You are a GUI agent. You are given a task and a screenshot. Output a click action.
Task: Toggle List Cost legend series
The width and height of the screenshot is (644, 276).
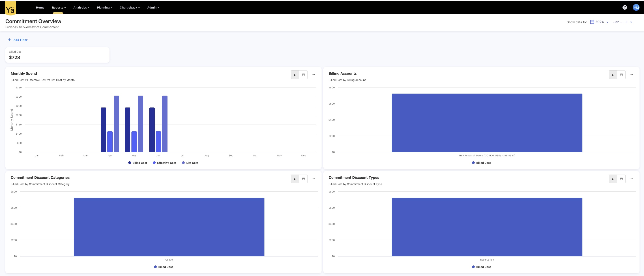click(x=190, y=163)
